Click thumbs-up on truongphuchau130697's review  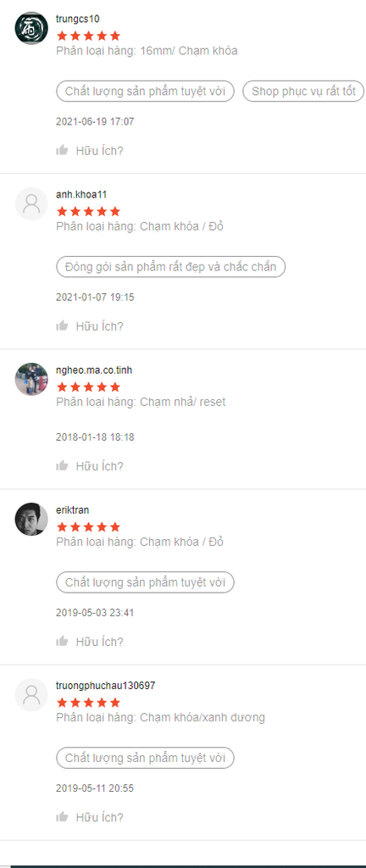(62, 816)
